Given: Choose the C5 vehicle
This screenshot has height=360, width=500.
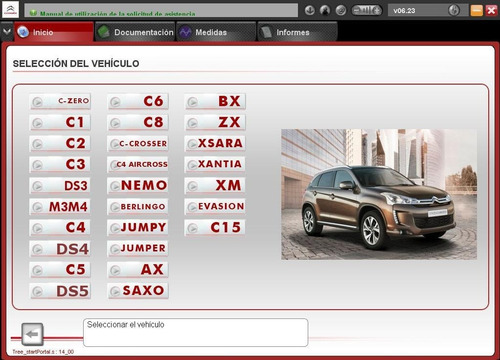Looking at the screenshot, I should coord(60,270).
